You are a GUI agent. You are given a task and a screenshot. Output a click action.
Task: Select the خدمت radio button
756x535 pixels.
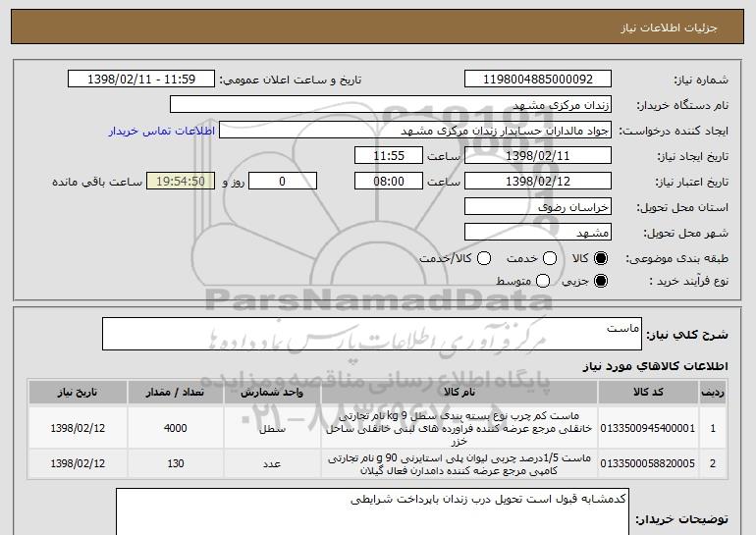click(550, 258)
